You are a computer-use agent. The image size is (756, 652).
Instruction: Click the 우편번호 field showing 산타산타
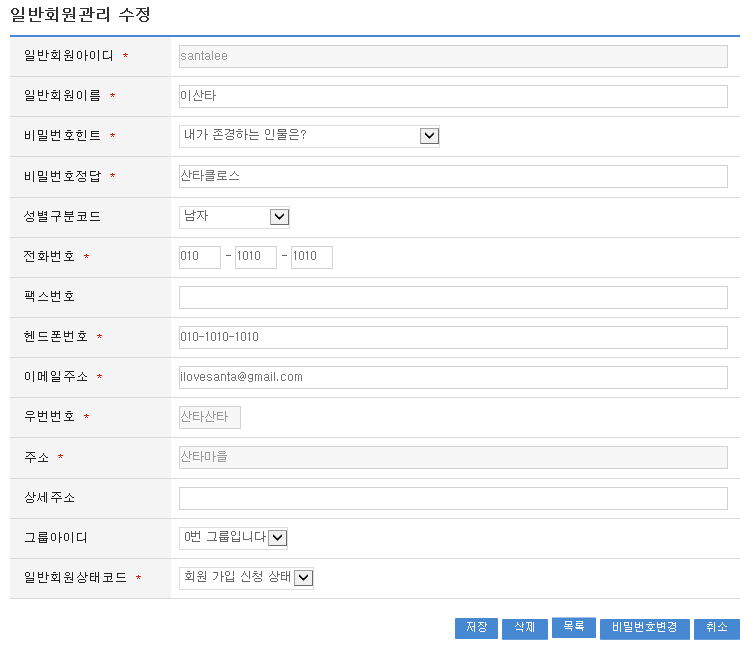(x=209, y=417)
